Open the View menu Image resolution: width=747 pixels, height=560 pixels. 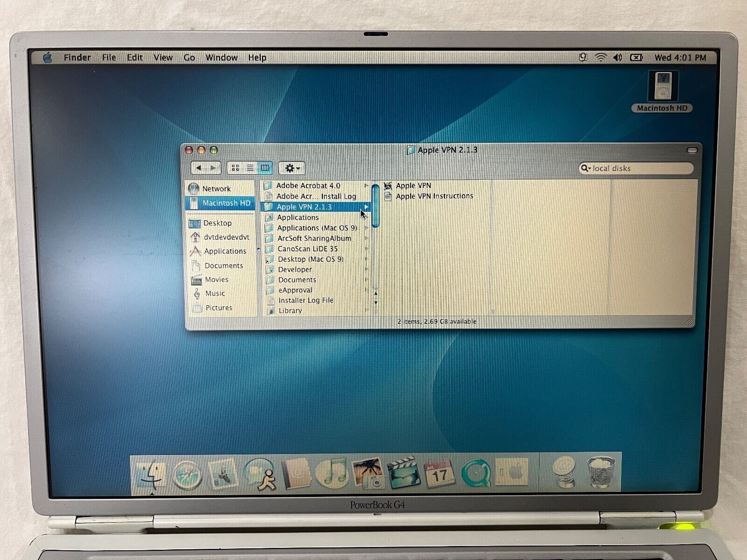pos(163,57)
